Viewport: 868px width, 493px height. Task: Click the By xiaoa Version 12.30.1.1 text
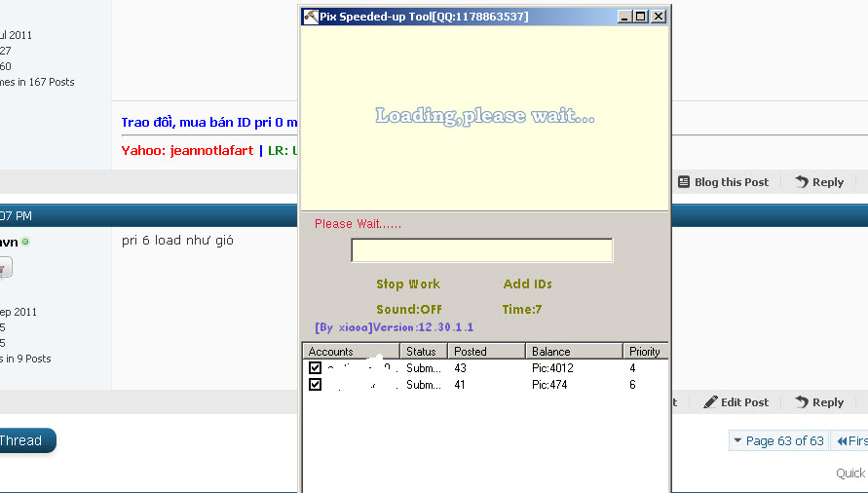tap(395, 326)
